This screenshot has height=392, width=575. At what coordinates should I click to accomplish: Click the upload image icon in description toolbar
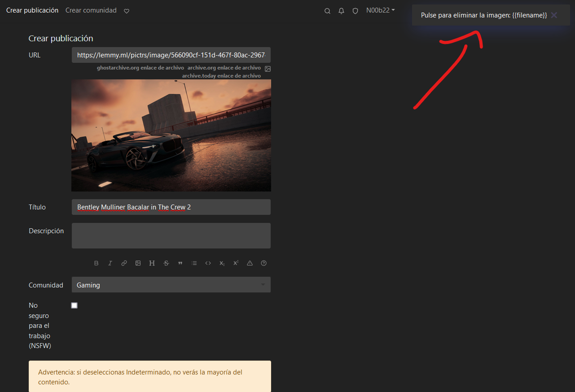pyautogui.click(x=138, y=263)
